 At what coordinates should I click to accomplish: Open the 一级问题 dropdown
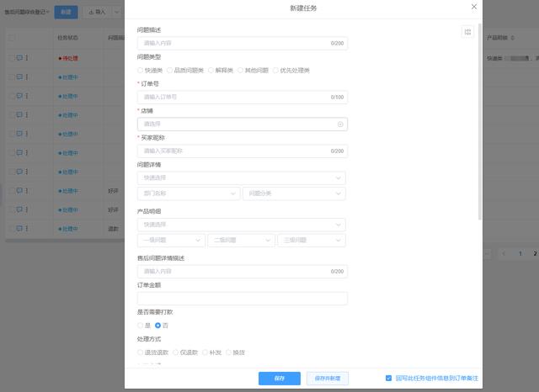pyautogui.click(x=171, y=240)
